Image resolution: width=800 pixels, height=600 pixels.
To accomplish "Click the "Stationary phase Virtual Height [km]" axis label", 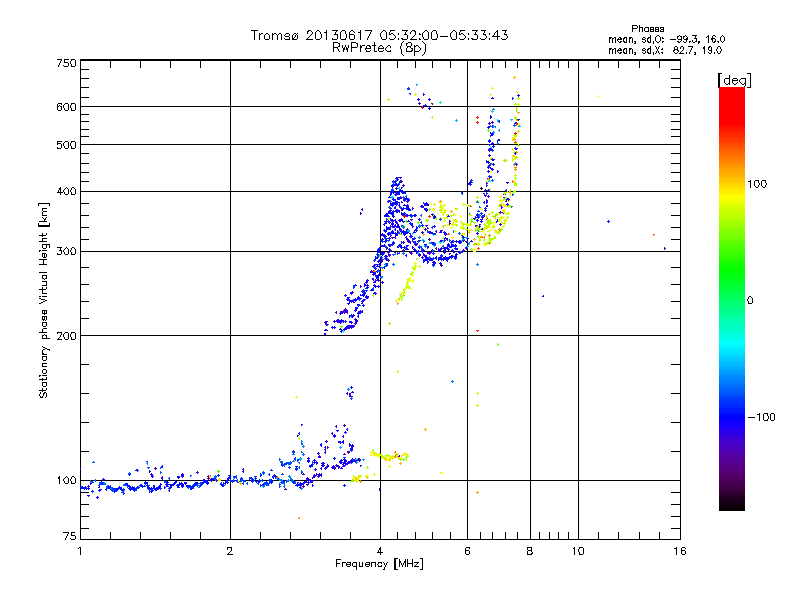I will 44,300.
